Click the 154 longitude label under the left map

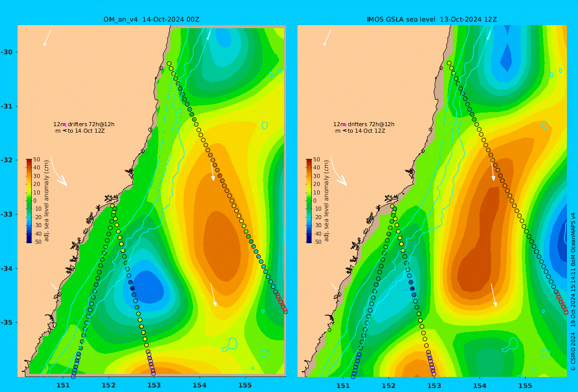coord(200,385)
